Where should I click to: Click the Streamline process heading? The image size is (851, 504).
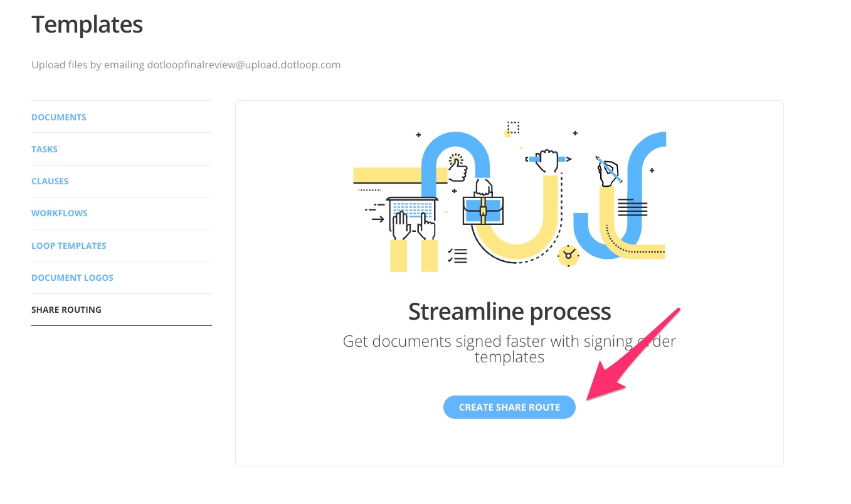pyautogui.click(x=509, y=312)
